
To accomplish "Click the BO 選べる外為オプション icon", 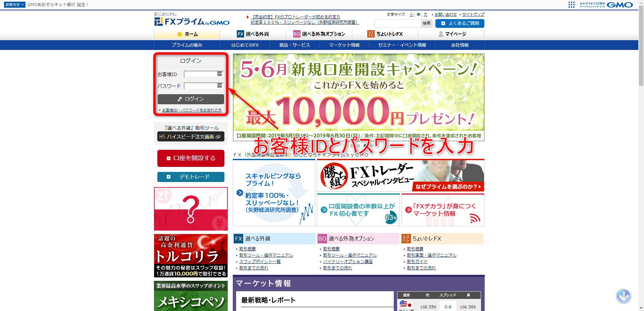I will pyautogui.click(x=296, y=34).
